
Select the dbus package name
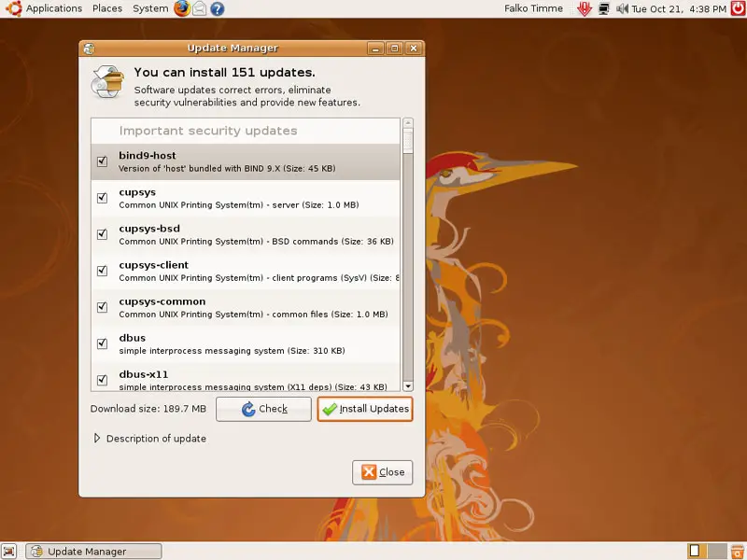point(132,338)
